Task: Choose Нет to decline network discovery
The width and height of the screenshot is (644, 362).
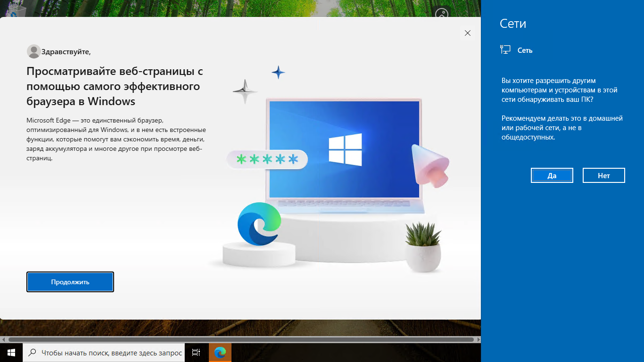Action: click(x=604, y=175)
